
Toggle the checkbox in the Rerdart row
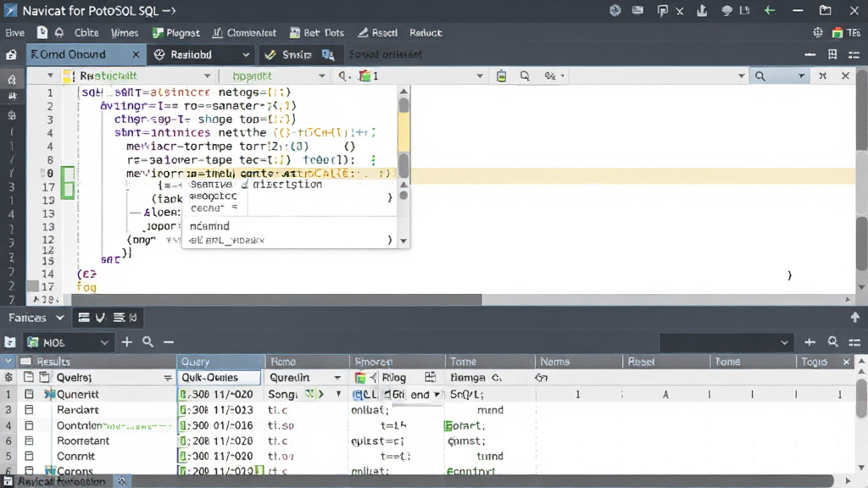29,409
